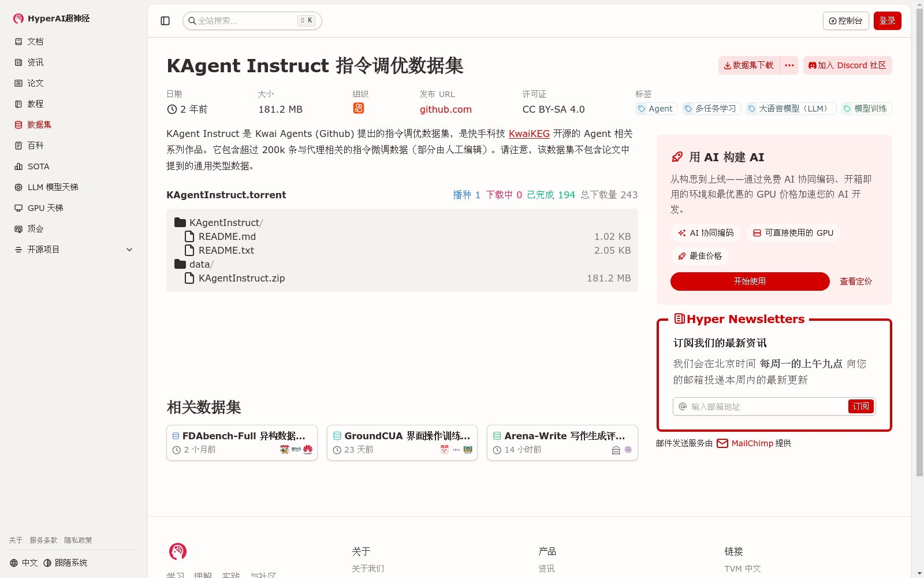Click the KAgentInstruct folder icon
This screenshot has width=924, height=578.
180,223
